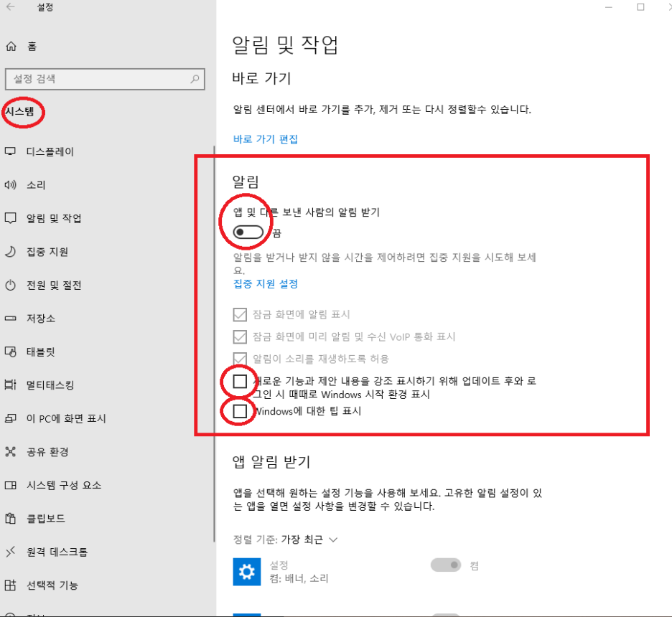Click the 시스템 구성 요소 icon
This screenshot has width=672, height=617.
(x=10, y=485)
